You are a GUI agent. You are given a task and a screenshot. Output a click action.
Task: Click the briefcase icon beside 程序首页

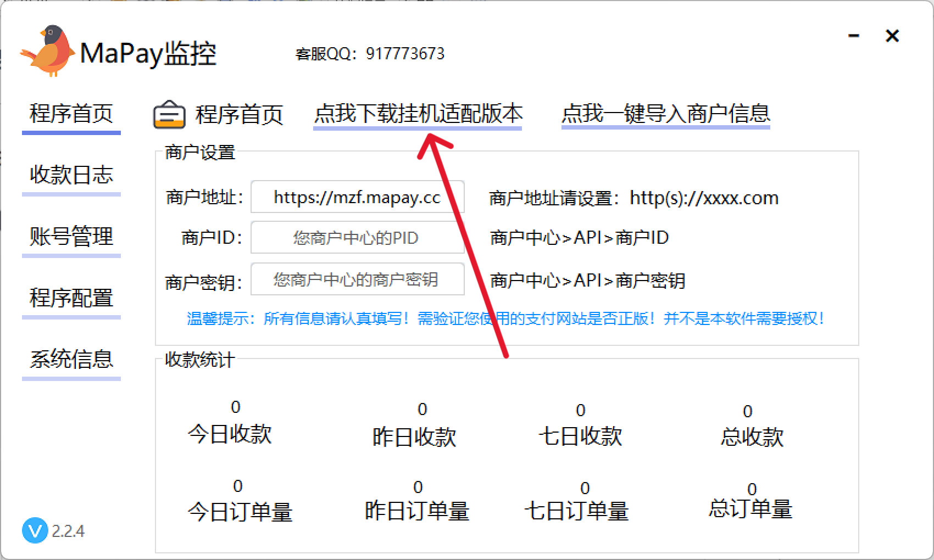coord(169,114)
